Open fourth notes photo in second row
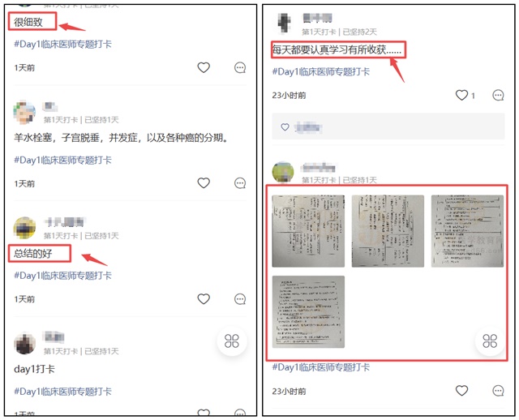519x420 pixels. click(308, 312)
